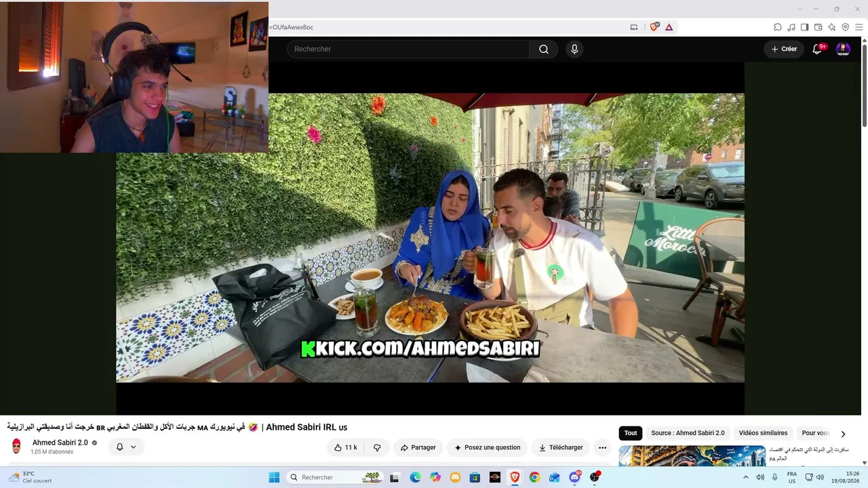The width and height of the screenshot is (868, 488).
Task: Toggle the microphone icon in the system tray
Action: pyautogui.click(x=775, y=477)
